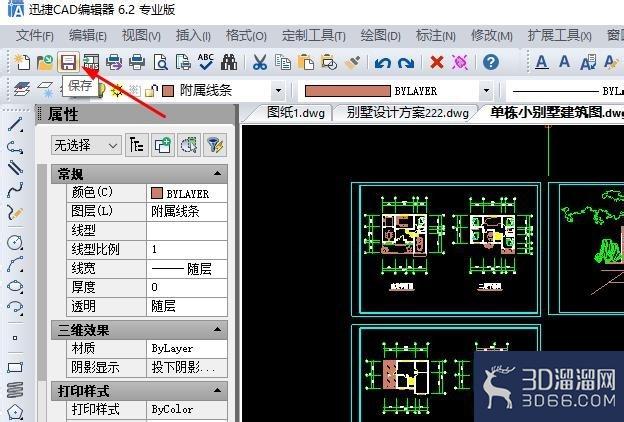This screenshot has height=422, width=624.
Task: Open Help with the blue question mark
Action: 491,62
